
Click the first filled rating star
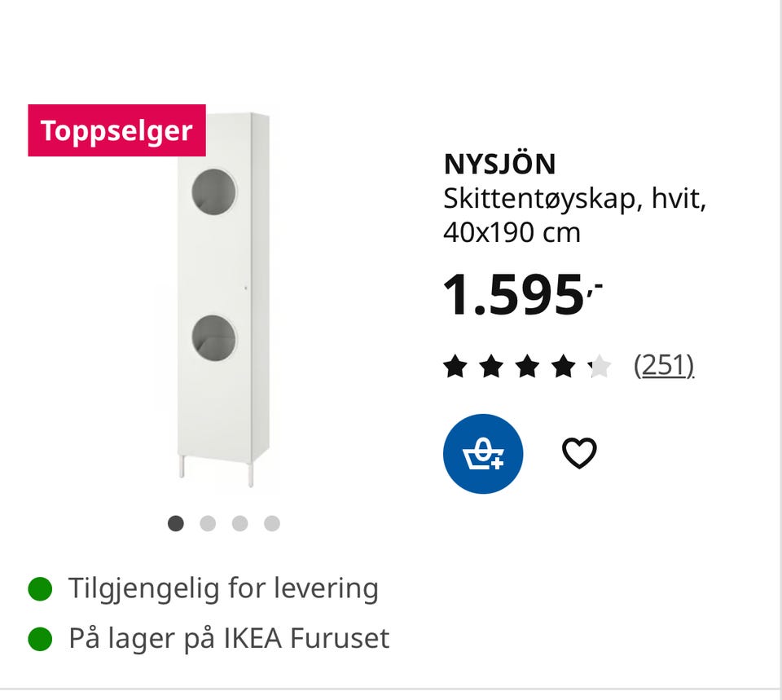[455, 367]
